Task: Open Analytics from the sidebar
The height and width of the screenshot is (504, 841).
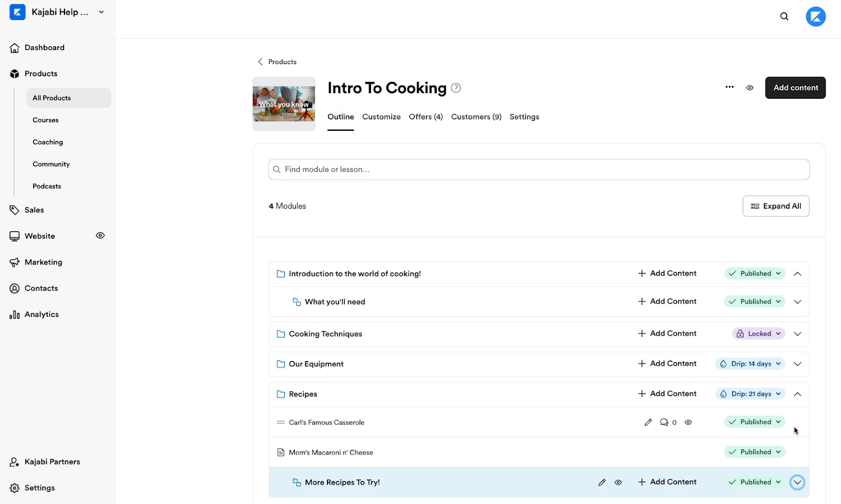Action: tap(42, 315)
